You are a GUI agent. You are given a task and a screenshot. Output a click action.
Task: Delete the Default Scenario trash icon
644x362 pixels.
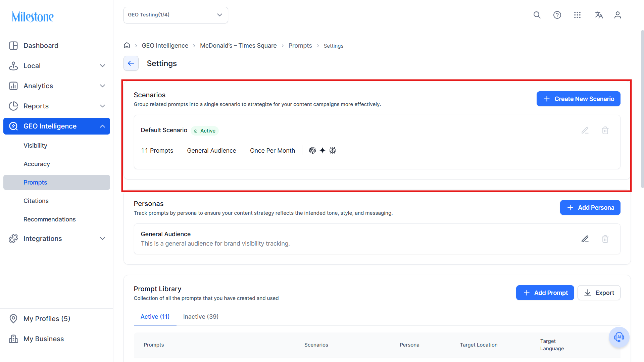tap(605, 130)
